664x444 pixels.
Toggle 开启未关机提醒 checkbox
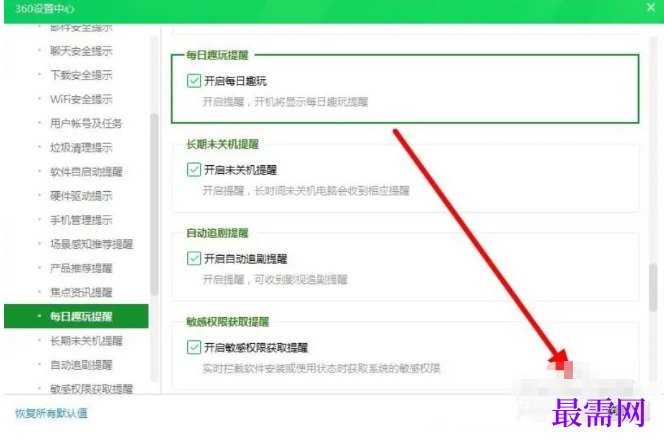point(194,170)
